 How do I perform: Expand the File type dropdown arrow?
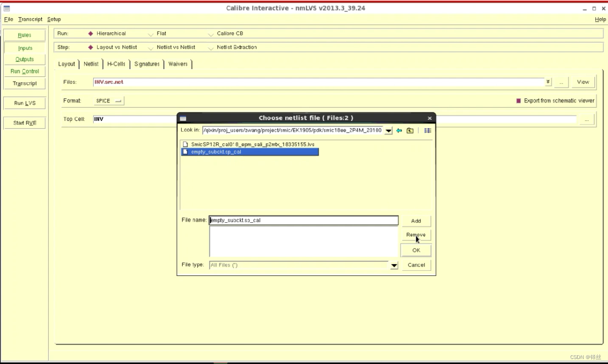click(x=394, y=265)
